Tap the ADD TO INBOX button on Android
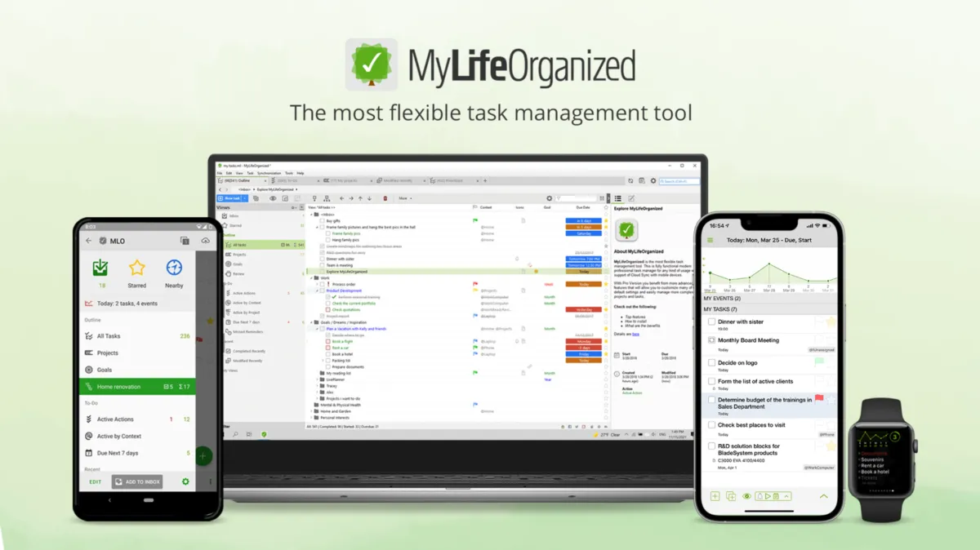The image size is (980, 550). coord(137,482)
